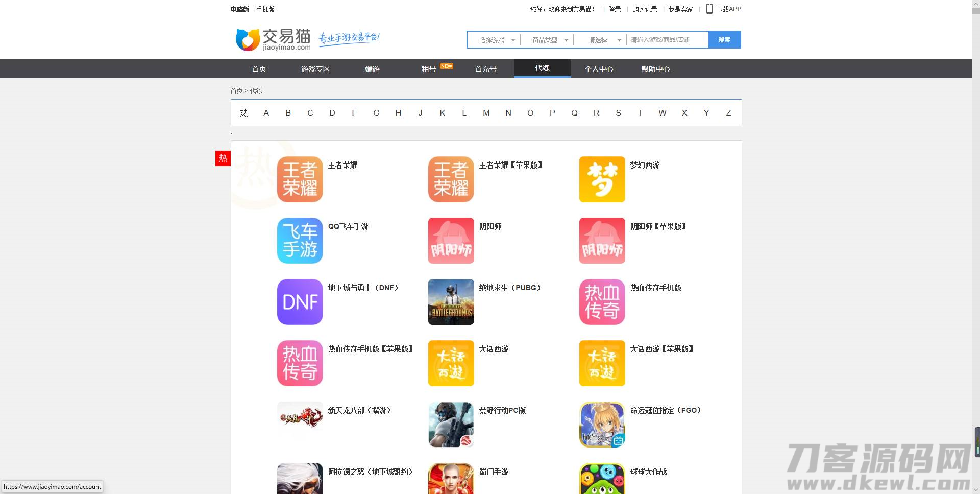Image resolution: width=980 pixels, height=494 pixels.
Task: Open the 荒野行动PC版 game icon
Action: (451, 425)
